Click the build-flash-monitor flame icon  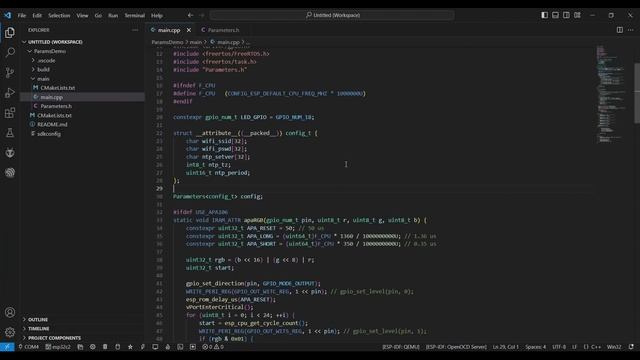tap(167, 347)
